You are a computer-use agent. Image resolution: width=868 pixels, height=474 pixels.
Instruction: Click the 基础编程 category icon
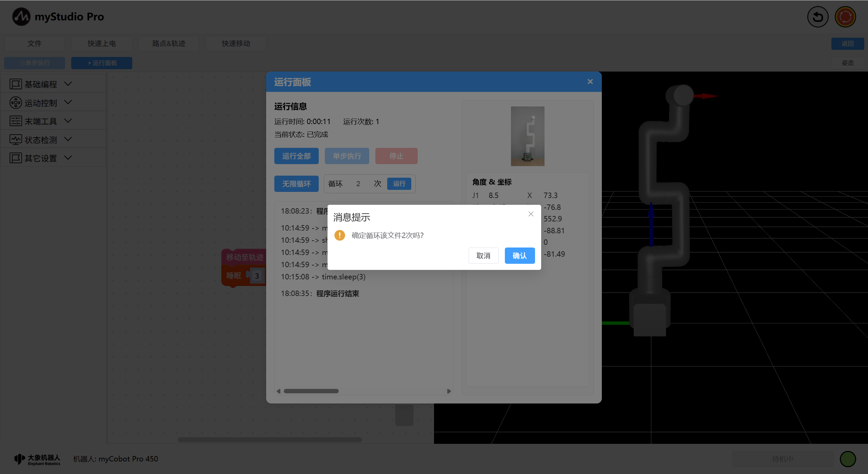click(x=16, y=84)
